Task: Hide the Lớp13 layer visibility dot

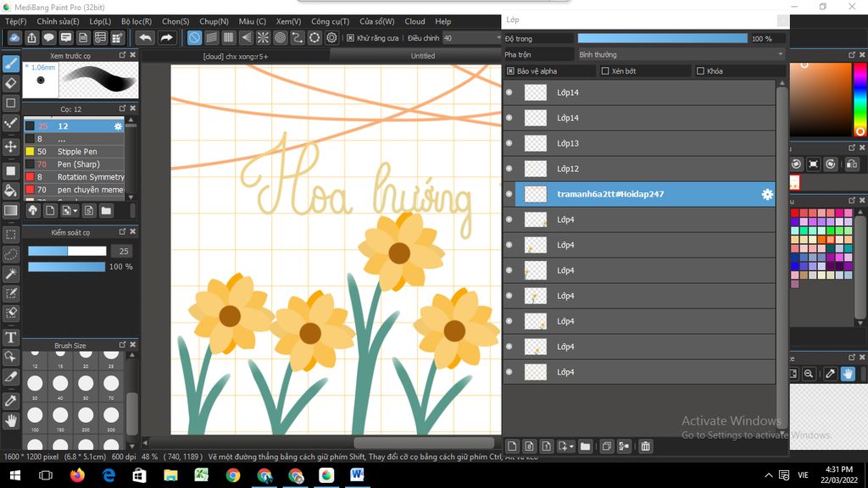Action: pos(509,143)
